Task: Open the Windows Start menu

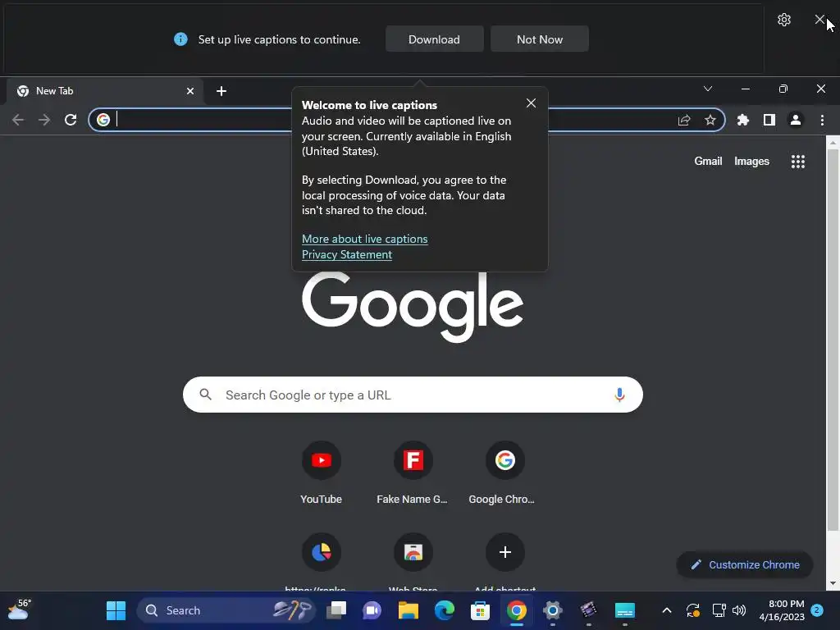Action: click(x=116, y=610)
